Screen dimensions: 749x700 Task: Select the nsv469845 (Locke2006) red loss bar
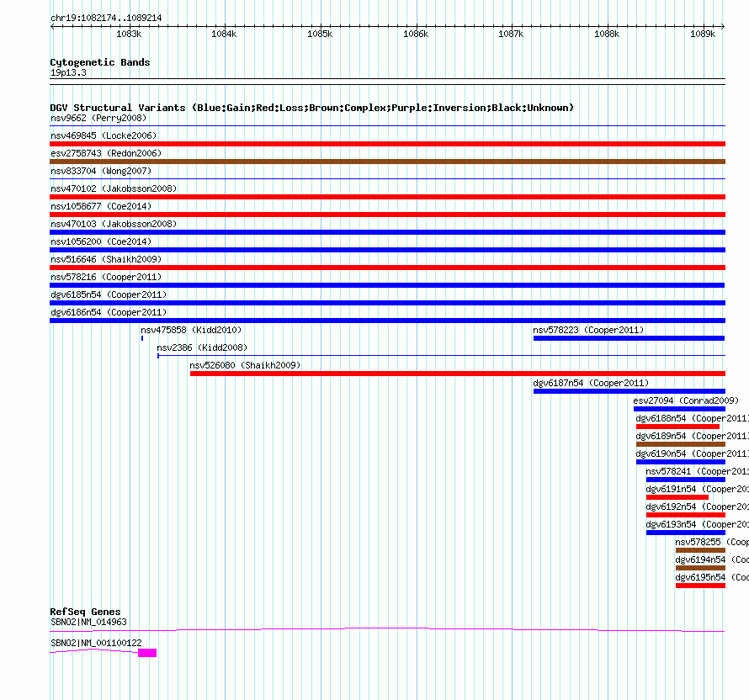tap(387, 144)
